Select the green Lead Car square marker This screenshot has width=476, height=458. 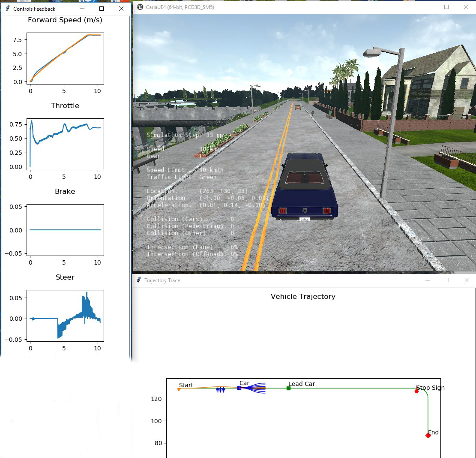pyautogui.click(x=288, y=388)
